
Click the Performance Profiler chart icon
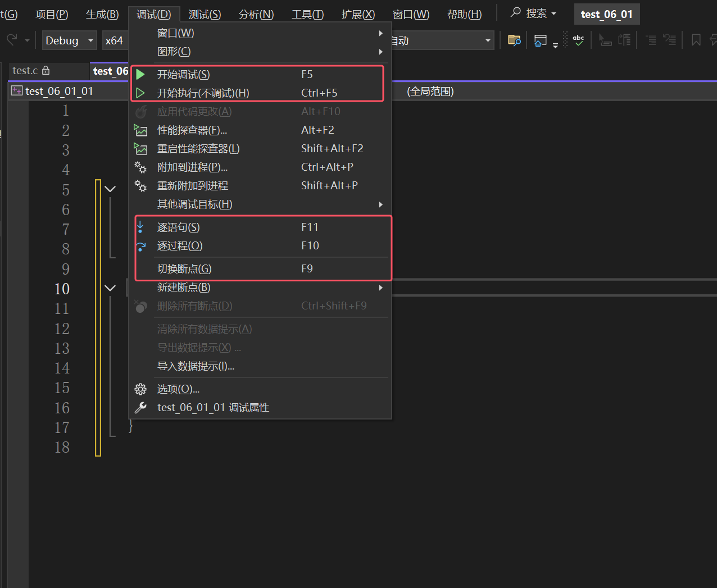(x=140, y=130)
